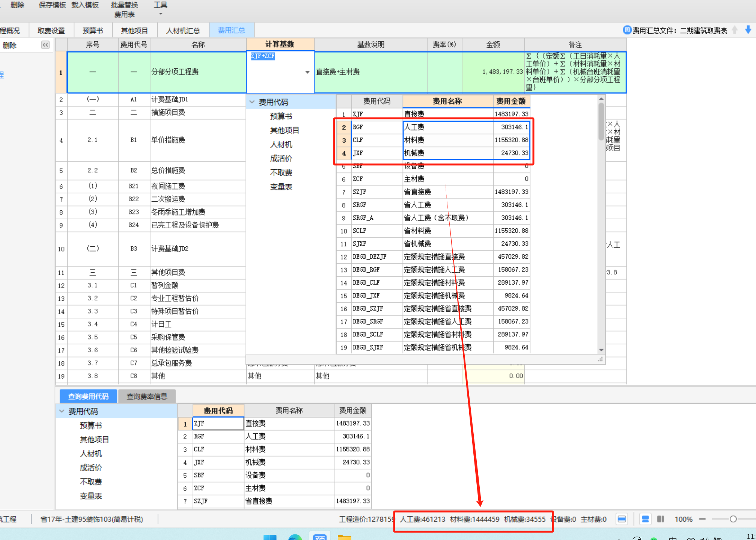
Task: Open File Explorer folder icon on taskbar
Action: pyautogui.click(x=344, y=537)
